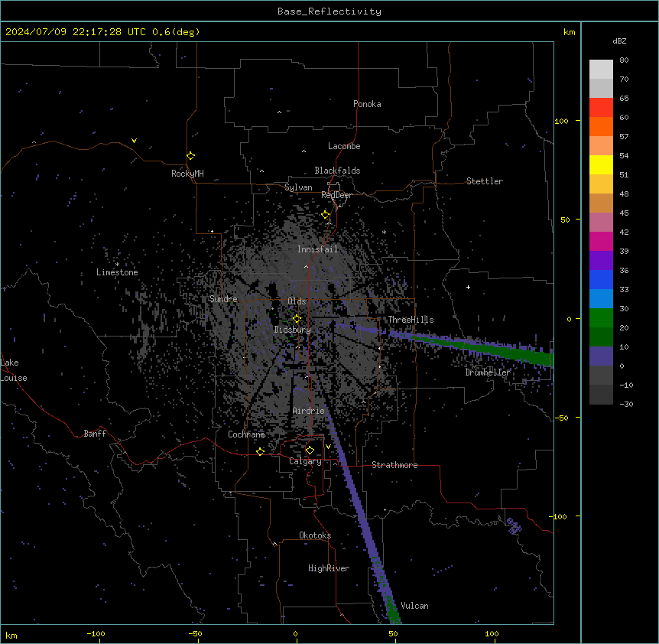This screenshot has height=644, width=659.
Task: Click the ThreeHills city label
Action: 411,320
